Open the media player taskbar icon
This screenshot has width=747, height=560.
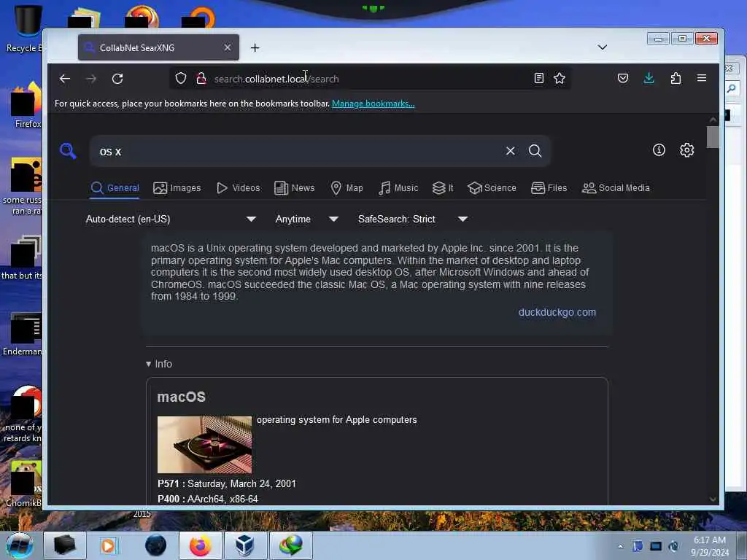coord(108,545)
